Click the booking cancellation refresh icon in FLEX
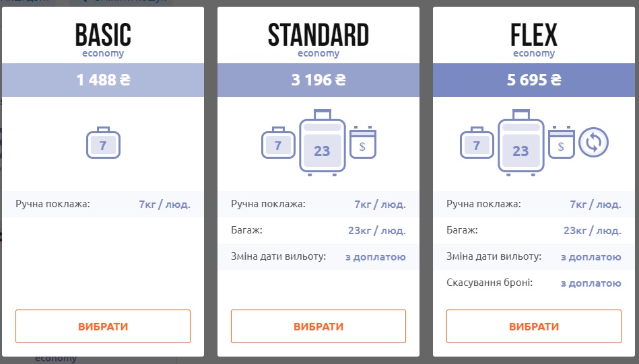Viewport: 639px width, 364px height. click(594, 143)
